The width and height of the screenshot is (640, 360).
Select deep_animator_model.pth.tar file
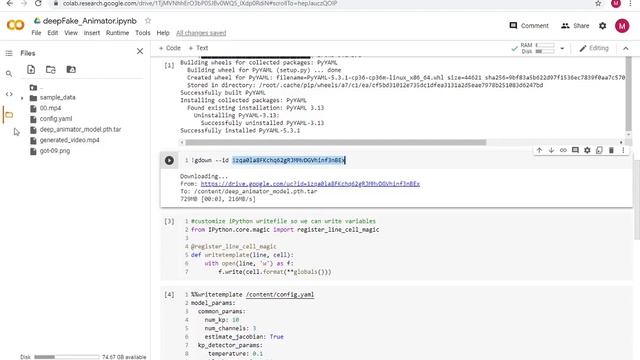pos(80,129)
